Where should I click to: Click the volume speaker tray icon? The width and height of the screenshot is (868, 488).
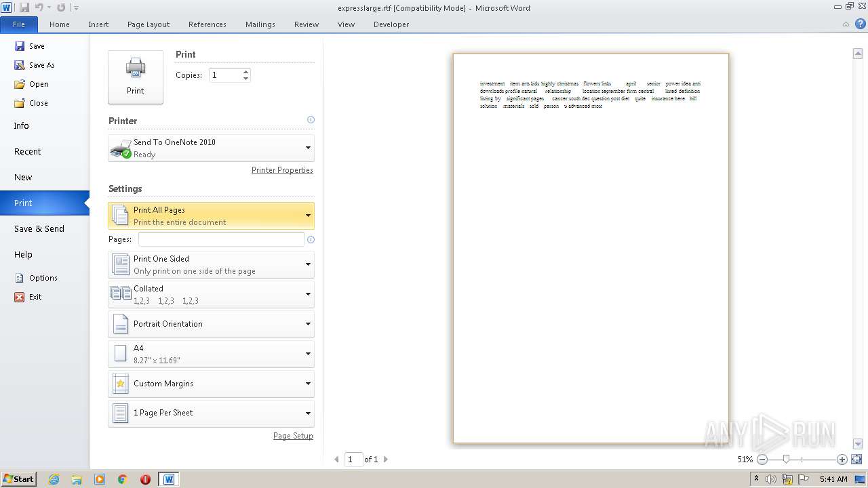point(771,479)
